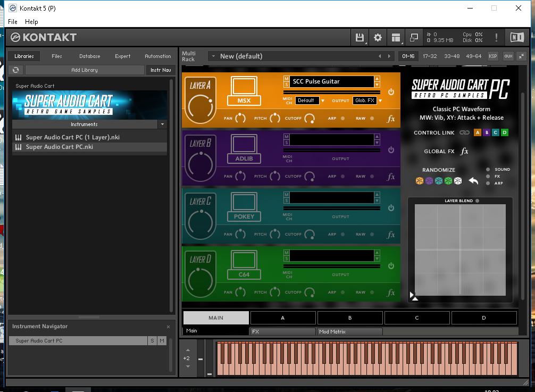The width and height of the screenshot is (535, 392).
Task: Toggle Layer A power button
Action: (x=391, y=92)
